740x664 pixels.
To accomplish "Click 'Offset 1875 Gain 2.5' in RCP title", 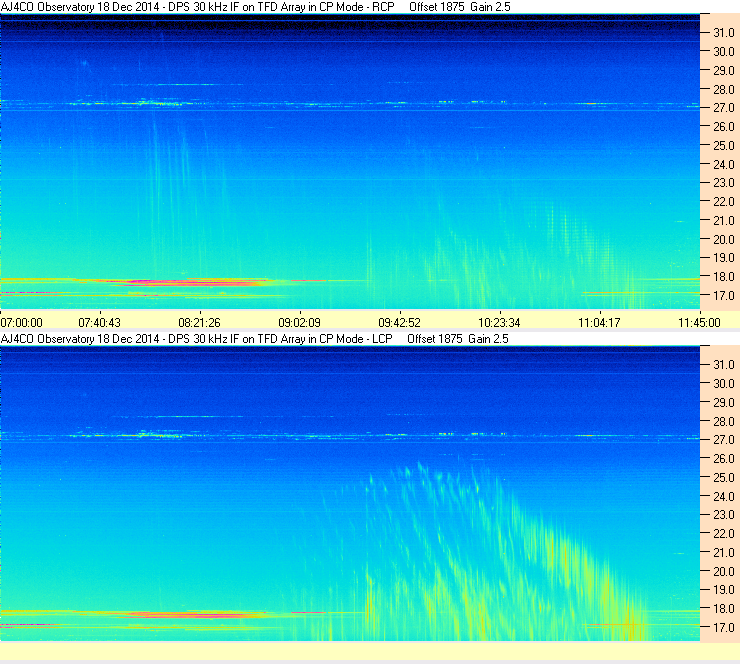I will click(460, 7).
